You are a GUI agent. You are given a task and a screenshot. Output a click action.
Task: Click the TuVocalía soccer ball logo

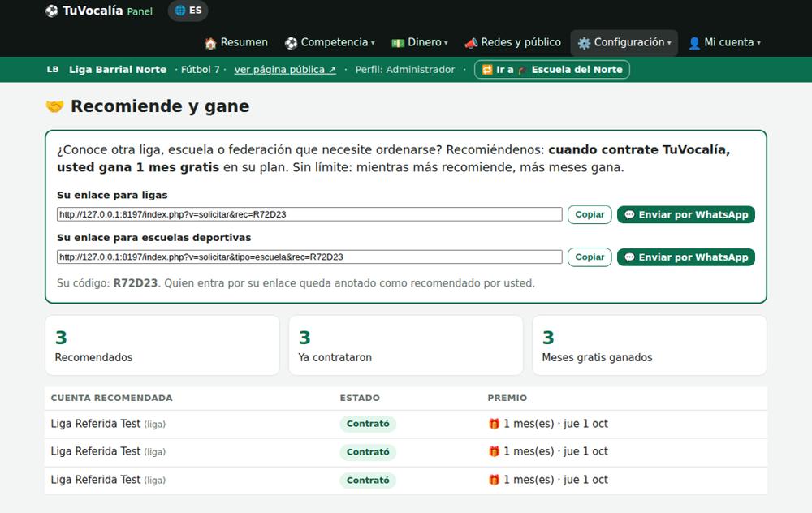tap(51, 11)
